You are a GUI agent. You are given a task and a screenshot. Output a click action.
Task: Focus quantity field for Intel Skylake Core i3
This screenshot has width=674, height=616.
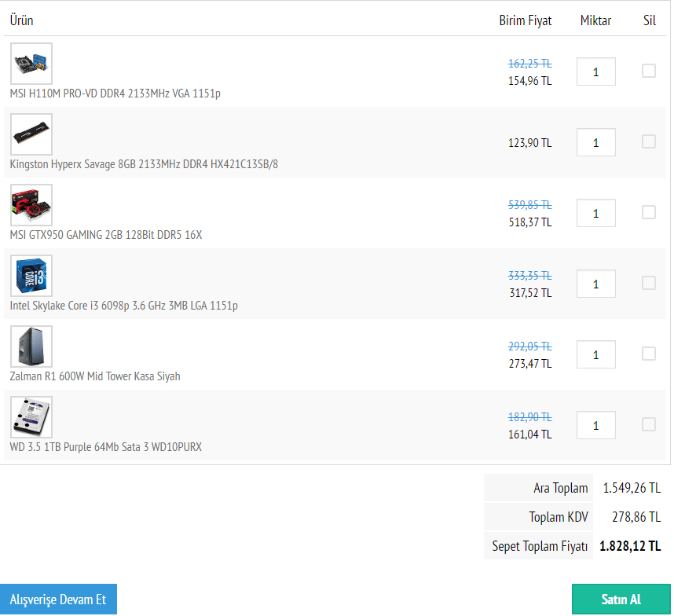tap(595, 284)
